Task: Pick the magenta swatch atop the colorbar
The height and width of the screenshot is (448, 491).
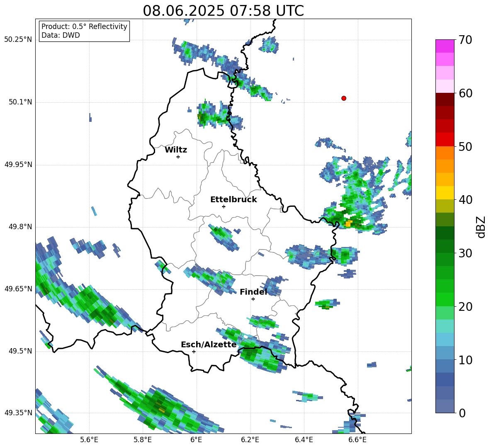Action: pyautogui.click(x=445, y=46)
